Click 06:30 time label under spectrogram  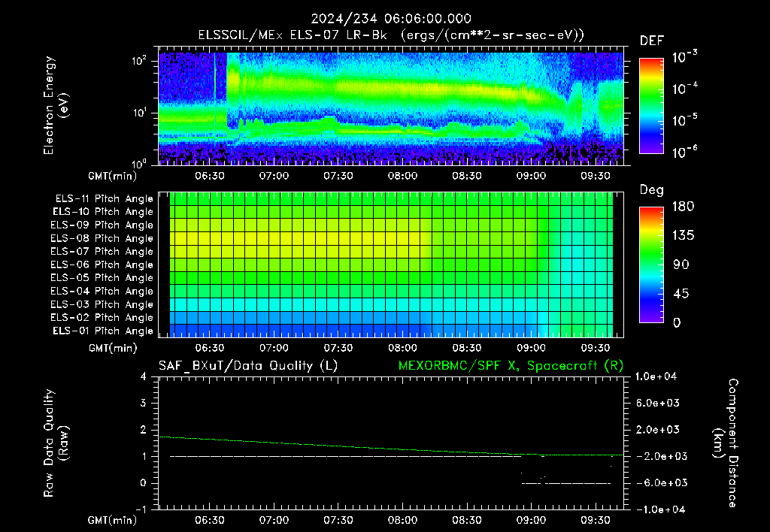click(210, 176)
